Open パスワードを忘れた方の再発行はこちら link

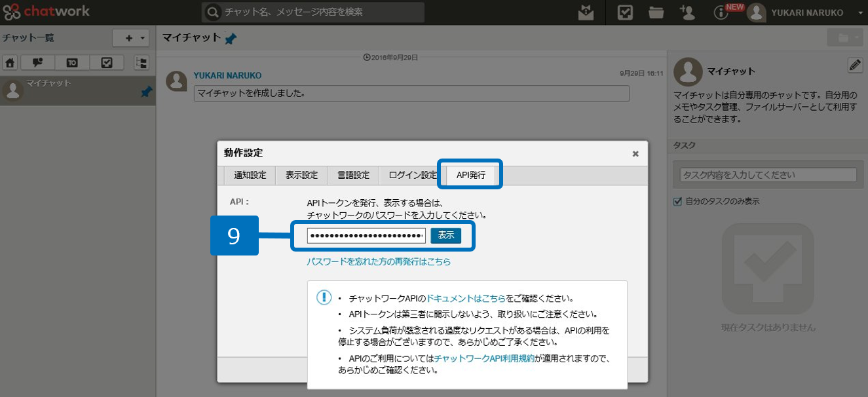point(379,261)
